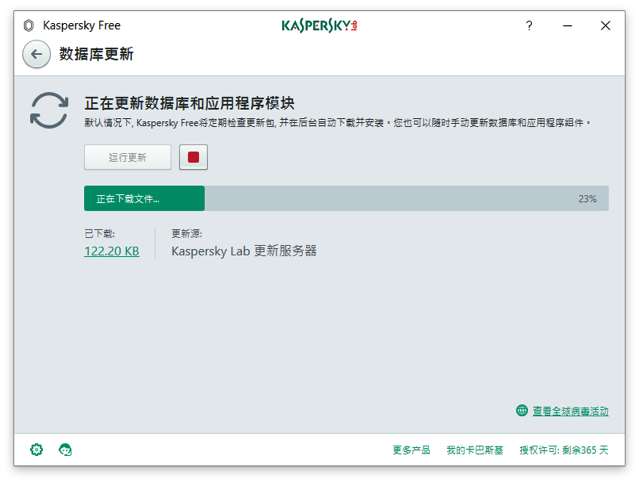Open the 我的卡巴斯基 link
This screenshot has height=483, width=639.
click(475, 450)
